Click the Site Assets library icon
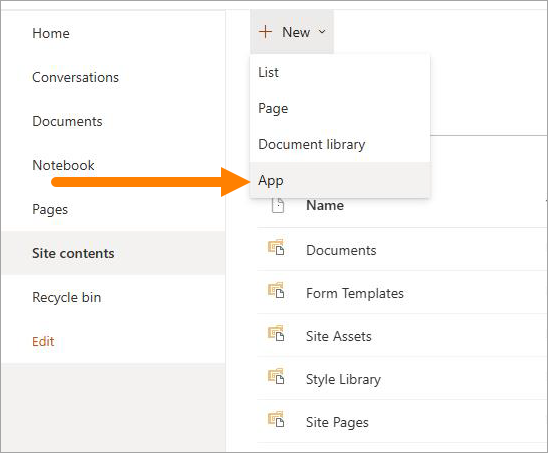The height and width of the screenshot is (453, 548). (x=276, y=333)
